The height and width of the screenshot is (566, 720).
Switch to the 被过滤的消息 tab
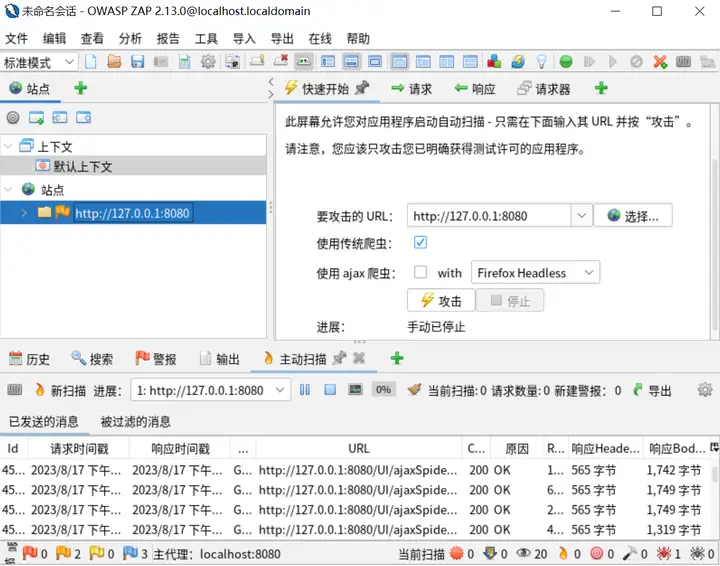pyautogui.click(x=135, y=421)
